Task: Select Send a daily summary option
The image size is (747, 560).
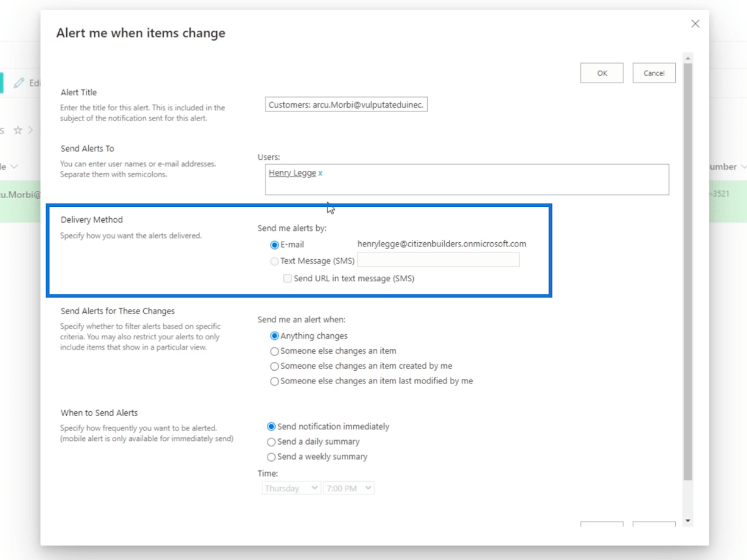Action: point(271,442)
